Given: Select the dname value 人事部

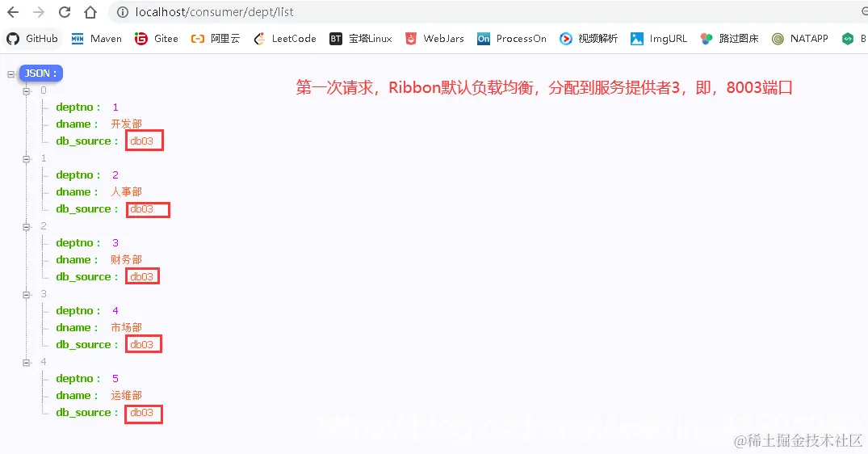Looking at the screenshot, I should [x=126, y=191].
